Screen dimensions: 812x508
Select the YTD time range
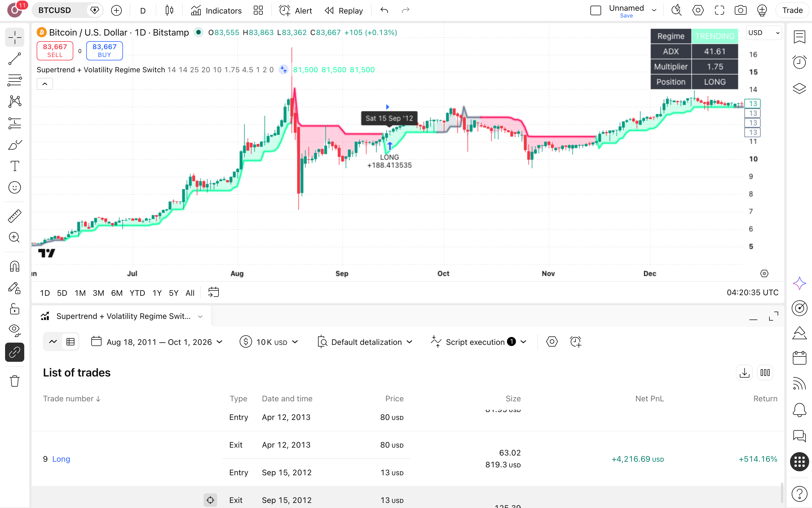pyautogui.click(x=137, y=293)
